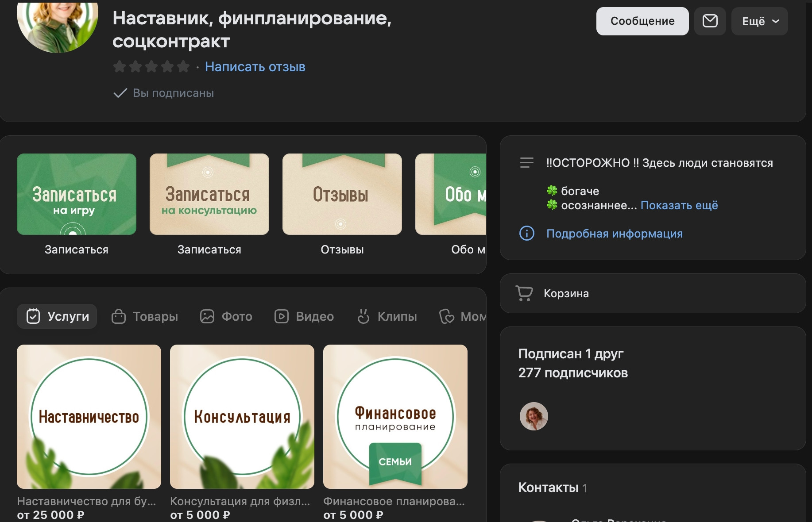Open the shopping cart icon
The width and height of the screenshot is (812, 522).
[x=524, y=293]
